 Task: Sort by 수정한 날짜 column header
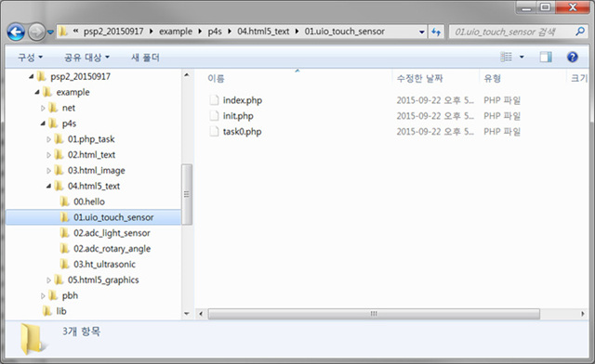[x=419, y=79]
